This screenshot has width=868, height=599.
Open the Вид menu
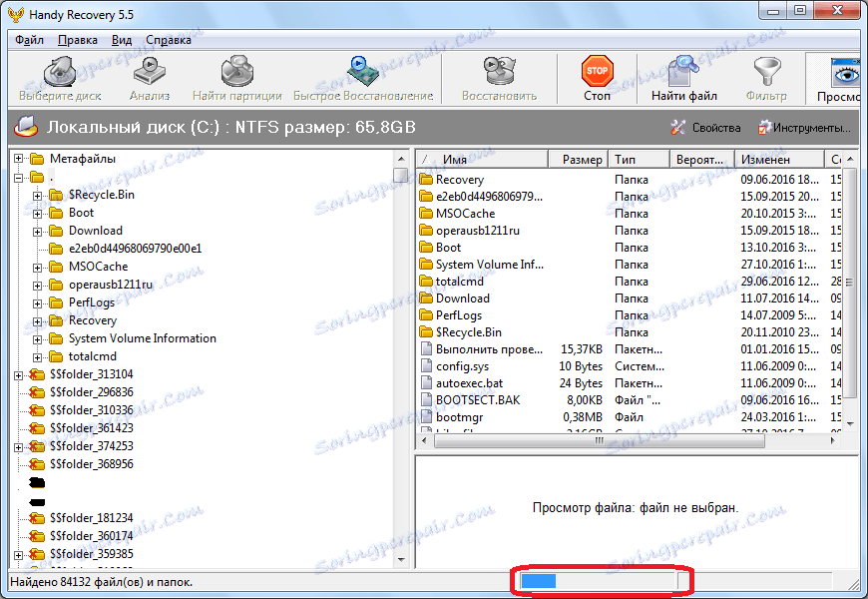tap(122, 40)
